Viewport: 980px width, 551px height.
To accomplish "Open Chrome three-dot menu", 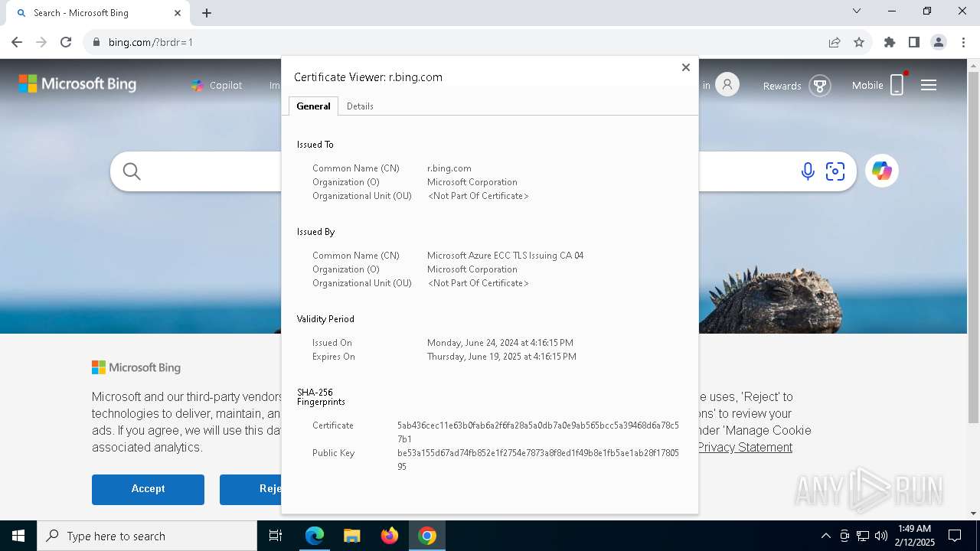I will pos(963,42).
